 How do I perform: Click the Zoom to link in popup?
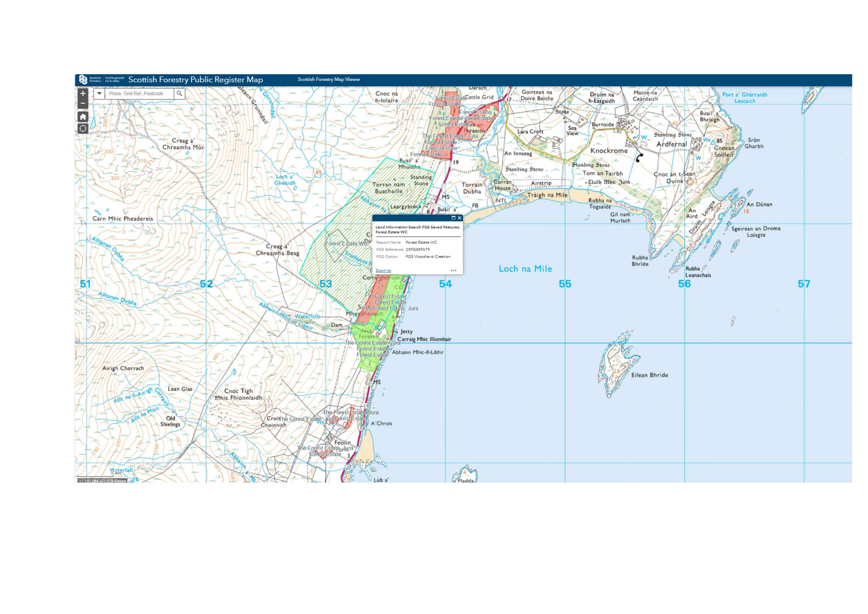click(x=383, y=270)
